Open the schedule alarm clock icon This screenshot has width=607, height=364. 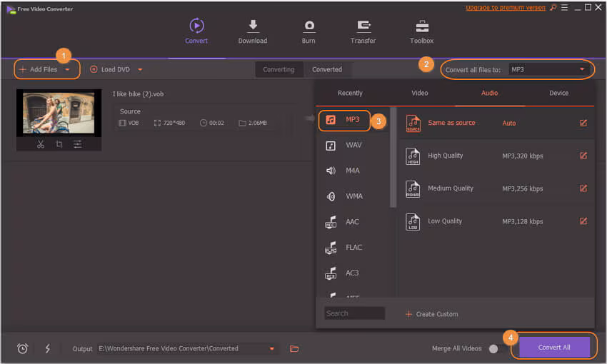pyautogui.click(x=22, y=348)
